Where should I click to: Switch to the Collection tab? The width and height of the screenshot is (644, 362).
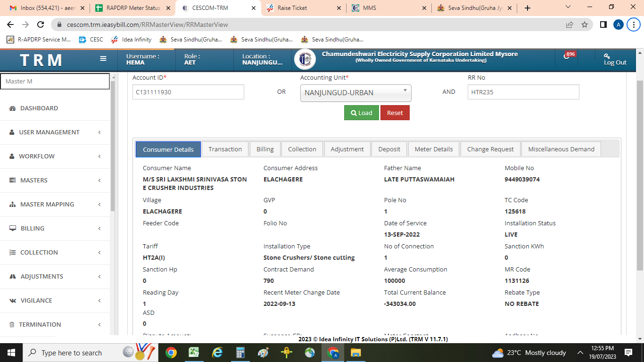point(302,149)
